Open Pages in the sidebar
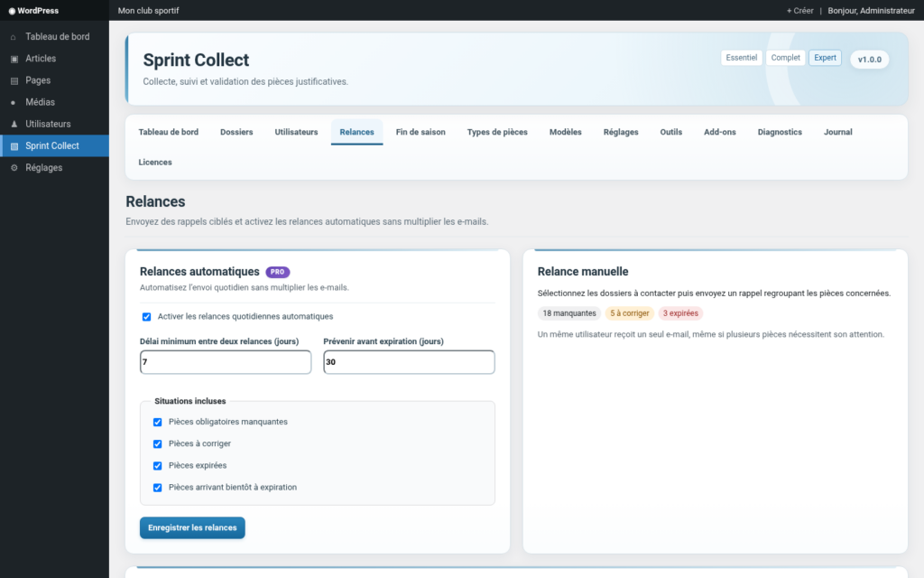The height and width of the screenshot is (578, 924). pos(54,80)
